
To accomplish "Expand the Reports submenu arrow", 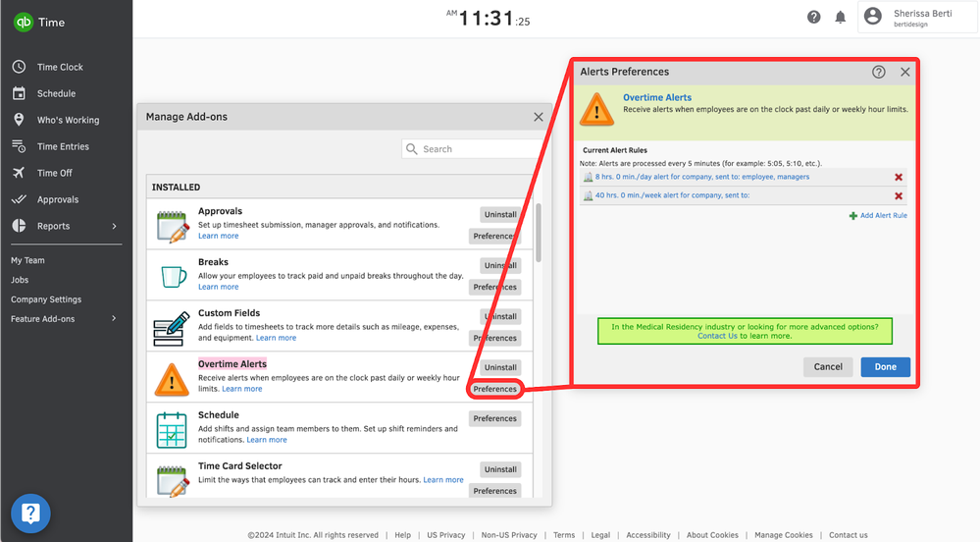I will pyautogui.click(x=114, y=226).
